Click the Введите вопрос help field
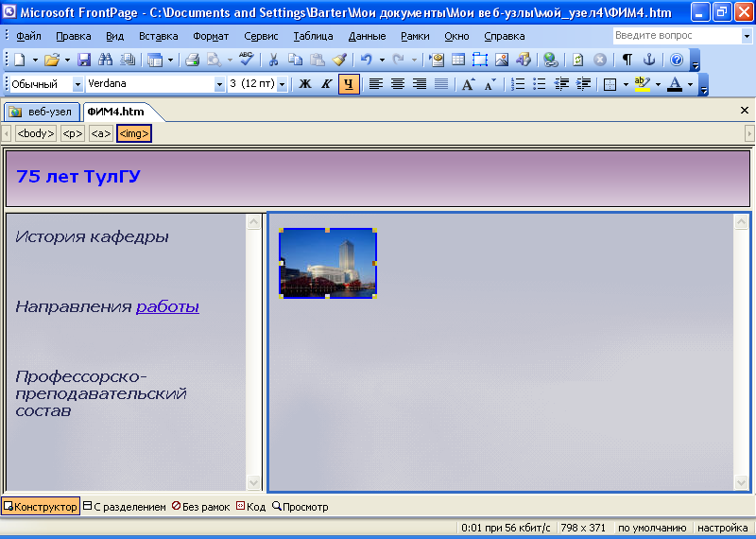 tap(678, 36)
